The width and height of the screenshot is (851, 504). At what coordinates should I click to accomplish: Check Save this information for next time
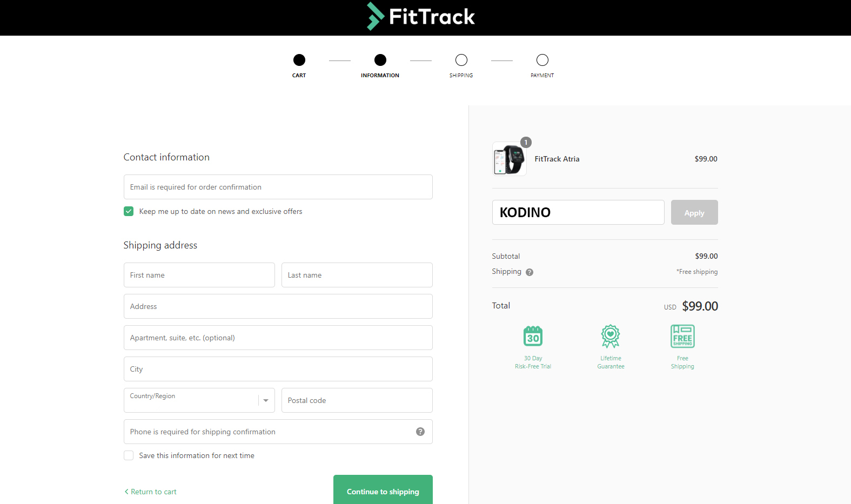tap(129, 455)
